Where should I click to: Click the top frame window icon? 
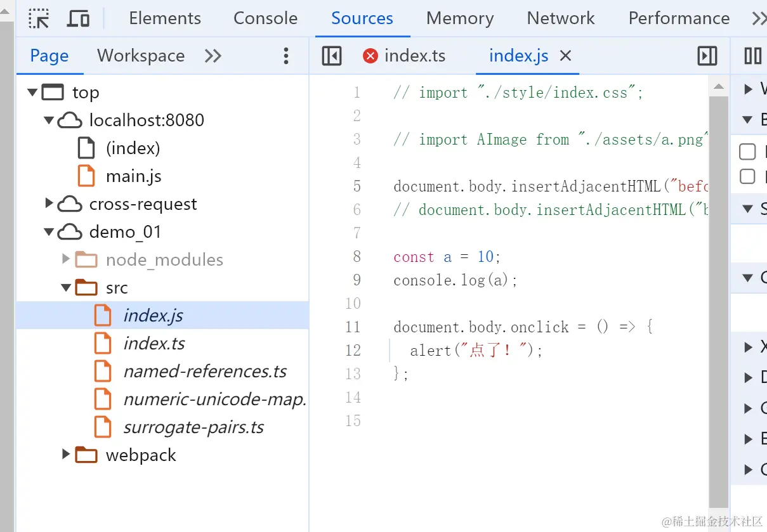click(x=53, y=93)
